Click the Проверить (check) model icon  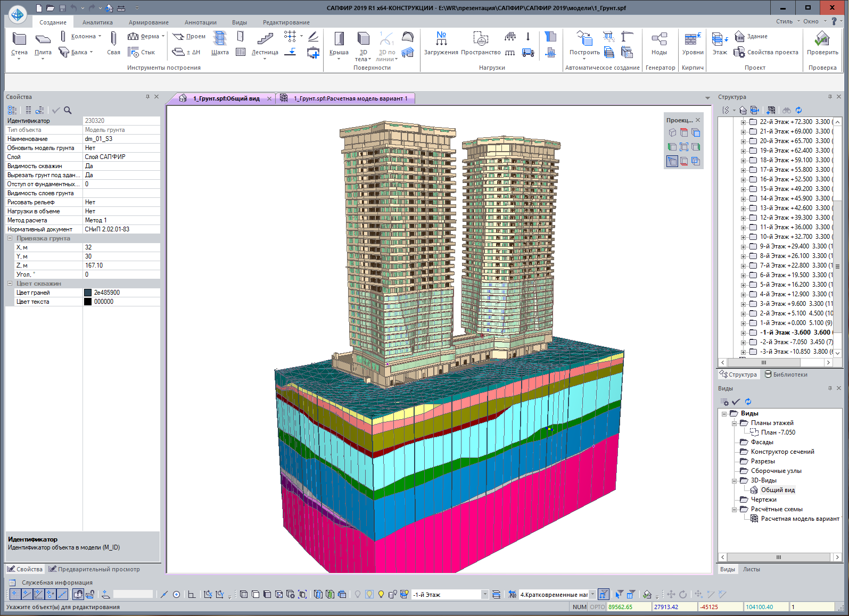pos(822,39)
